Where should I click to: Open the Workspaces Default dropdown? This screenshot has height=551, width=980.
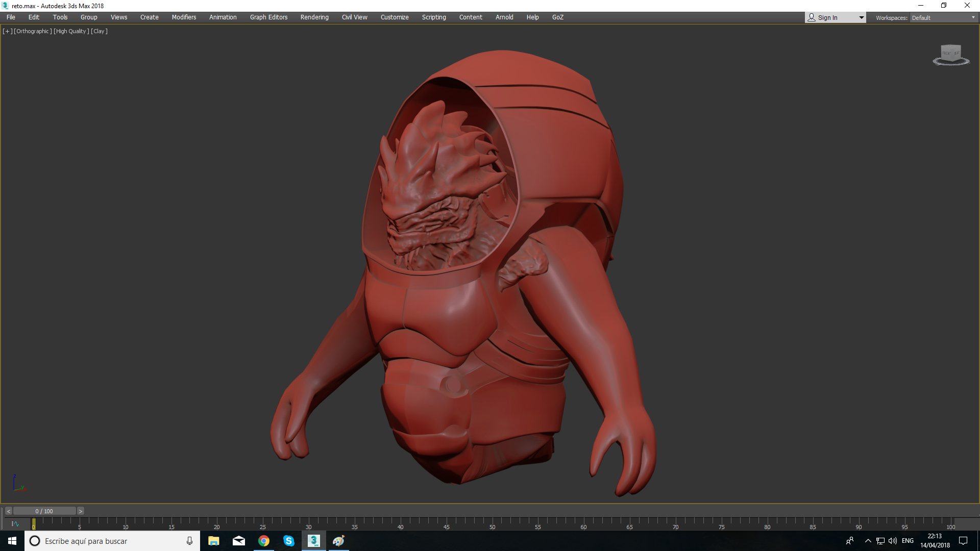(943, 17)
